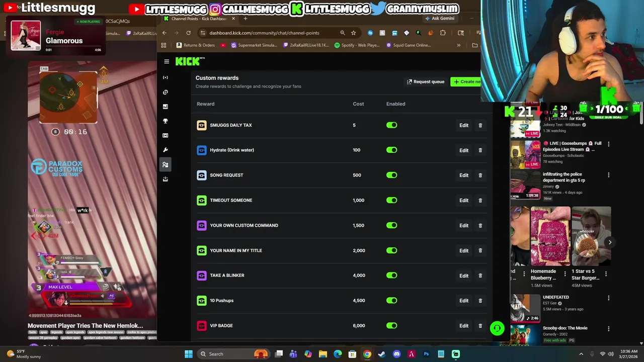
Task: Show next Shorts with the right arrow
Action: [x=610, y=242]
